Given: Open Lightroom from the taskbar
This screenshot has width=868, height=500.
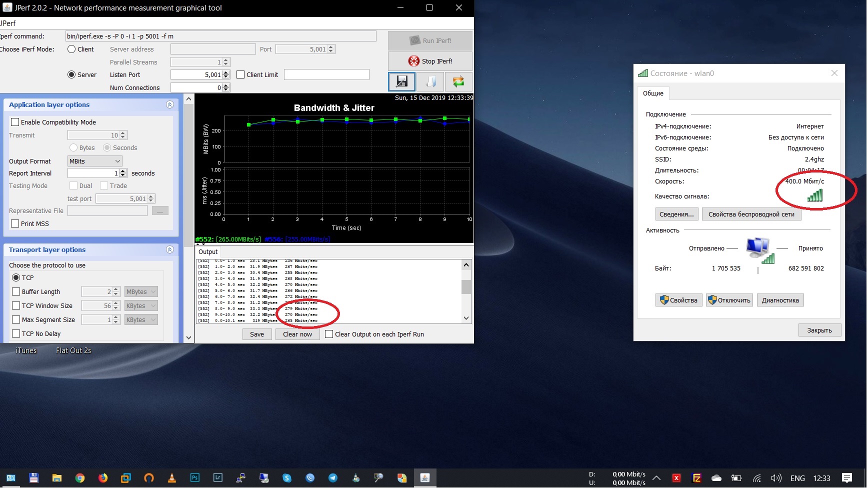Looking at the screenshot, I should 218,478.
